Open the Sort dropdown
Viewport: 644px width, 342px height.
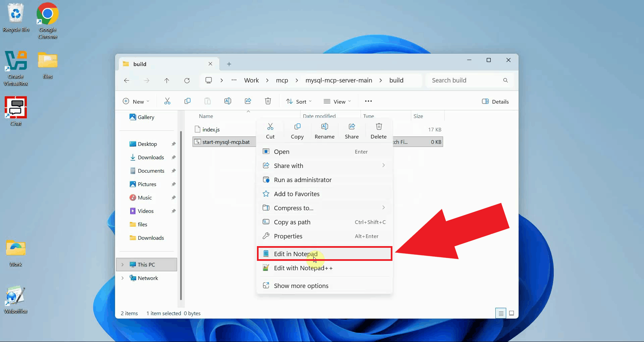(299, 101)
